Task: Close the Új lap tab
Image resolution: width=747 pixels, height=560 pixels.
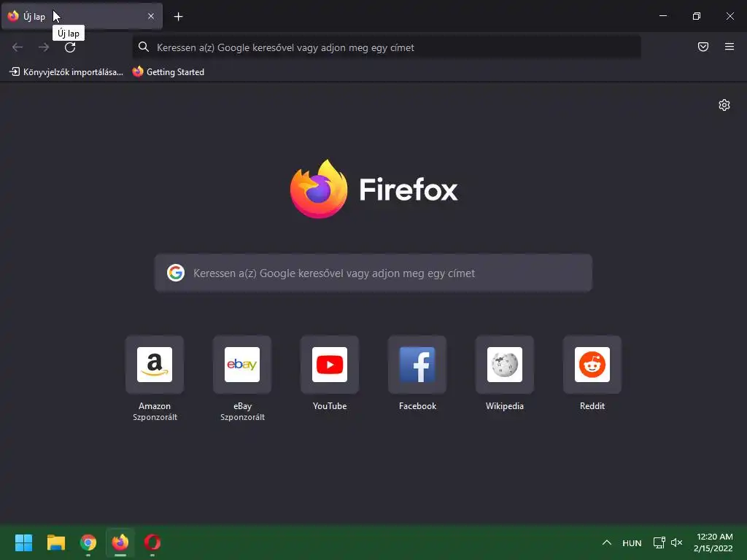Action: pyautogui.click(x=151, y=16)
